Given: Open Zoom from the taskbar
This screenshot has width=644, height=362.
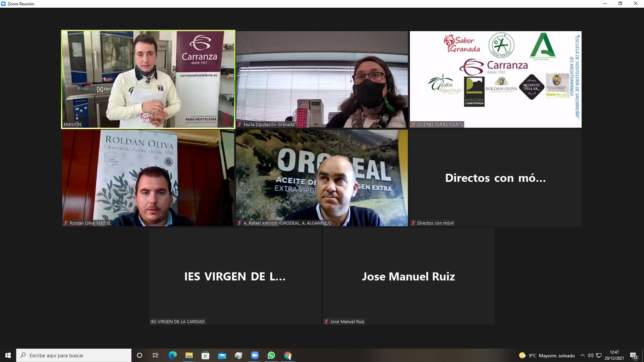Looking at the screenshot, I should 255,355.
